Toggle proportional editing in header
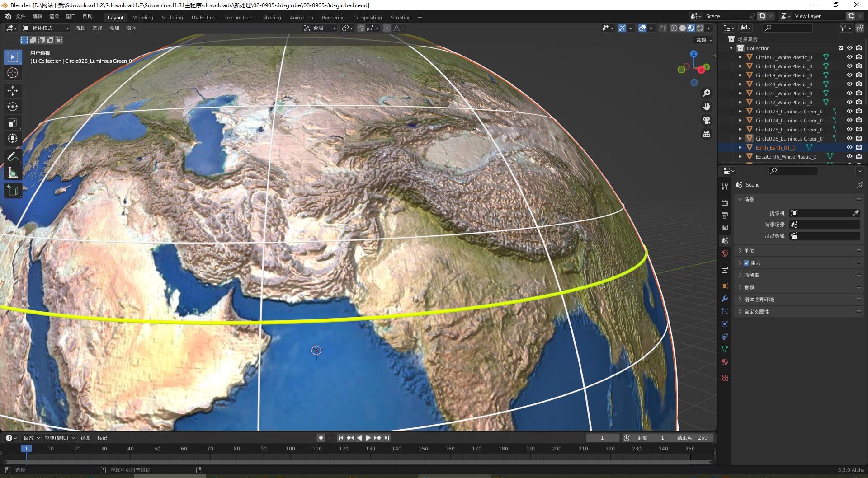The width and height of the screenshot is (868, 478). point(387,28)
